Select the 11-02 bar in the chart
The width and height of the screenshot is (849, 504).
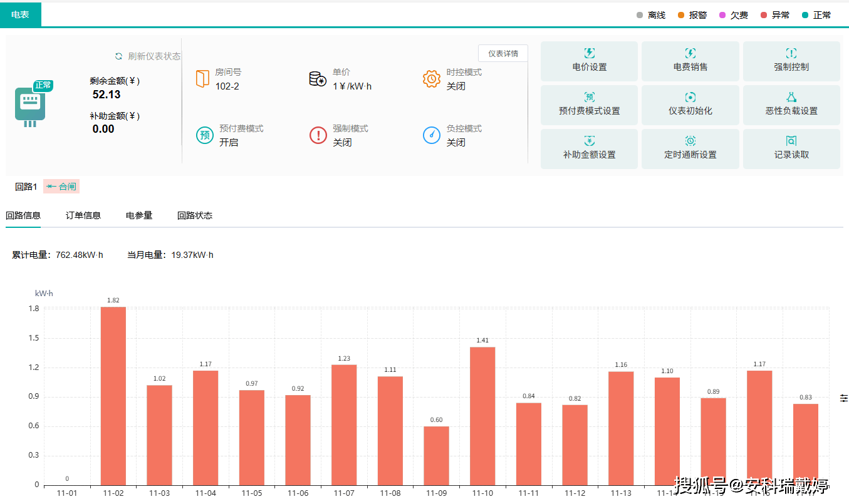(x=113, y=396)
